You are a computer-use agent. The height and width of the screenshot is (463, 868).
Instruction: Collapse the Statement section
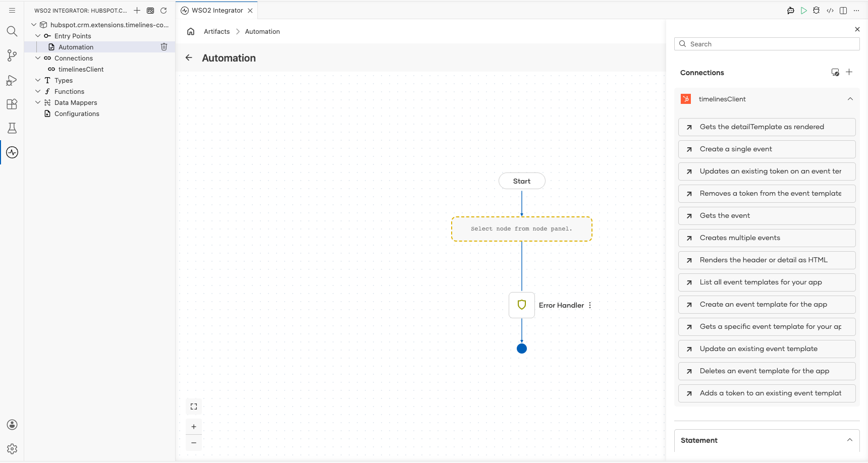[850, 440]
